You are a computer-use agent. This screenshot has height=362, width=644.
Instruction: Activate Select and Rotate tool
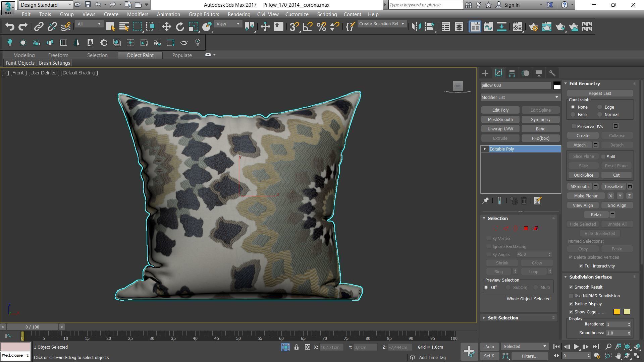point(180,27)
